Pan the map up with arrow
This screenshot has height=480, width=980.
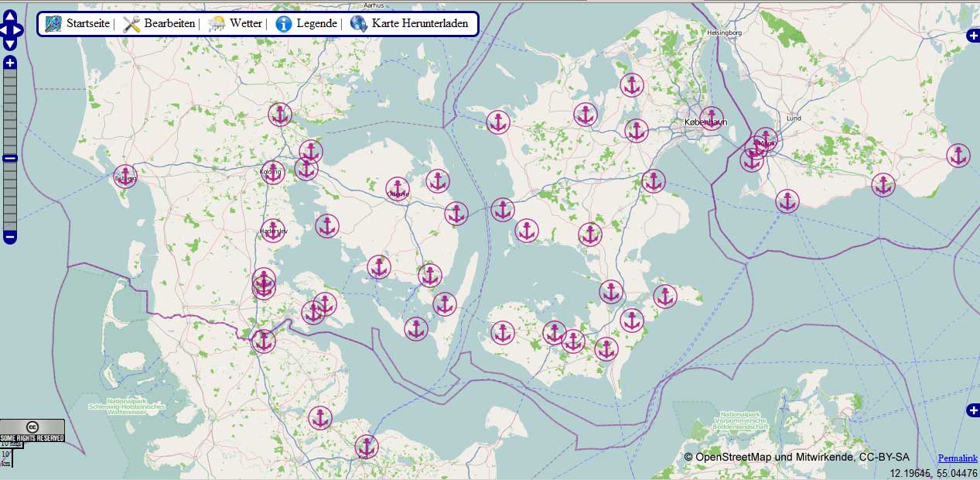tap(10, 17)
